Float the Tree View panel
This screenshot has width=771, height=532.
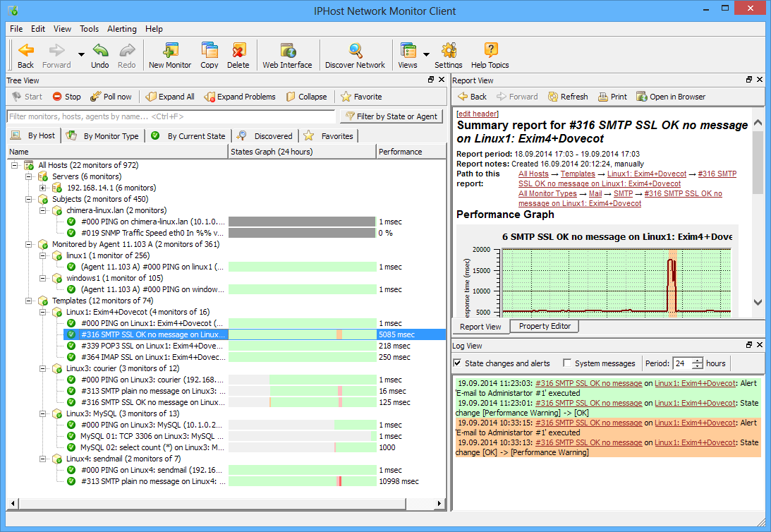[431, 80]
